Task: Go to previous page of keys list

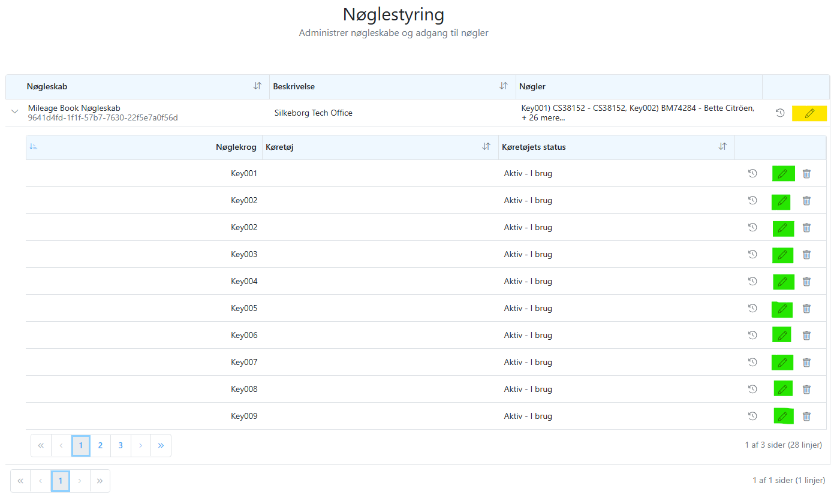Action: tap(61, 445)
